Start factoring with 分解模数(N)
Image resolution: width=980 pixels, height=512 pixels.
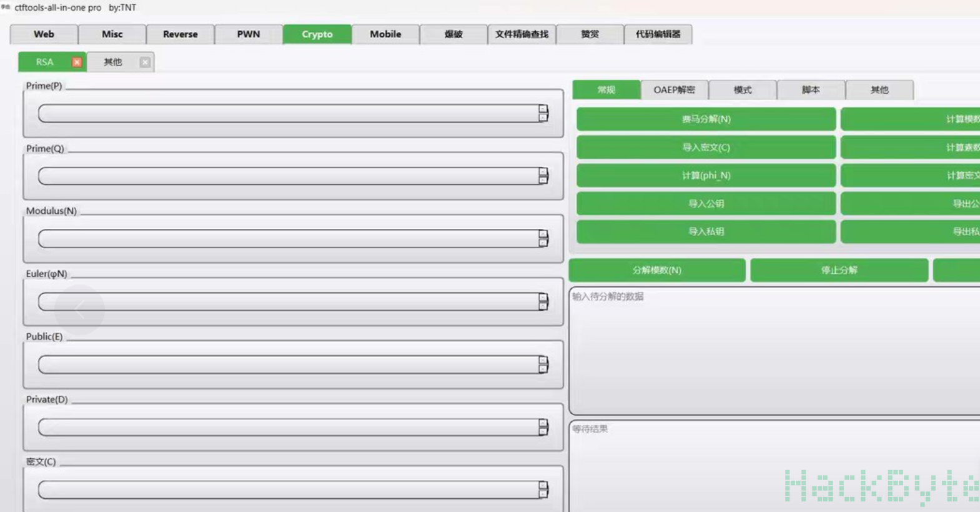(657, 270)
